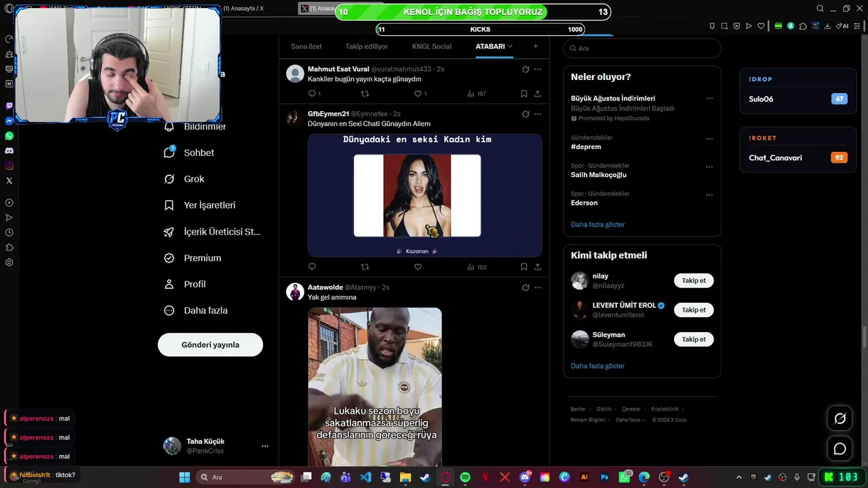Open Yer İşaretleri in the X navigation

[x=200, y=205]
